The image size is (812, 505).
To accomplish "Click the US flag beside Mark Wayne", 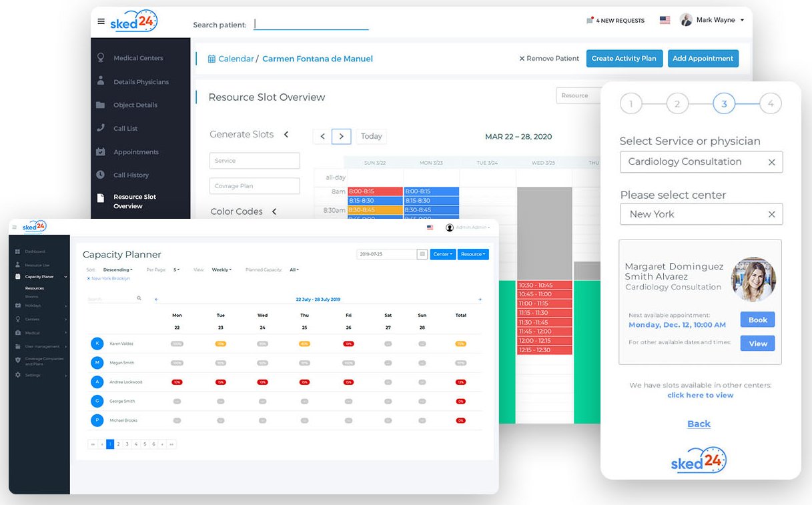I will [665, 20].
